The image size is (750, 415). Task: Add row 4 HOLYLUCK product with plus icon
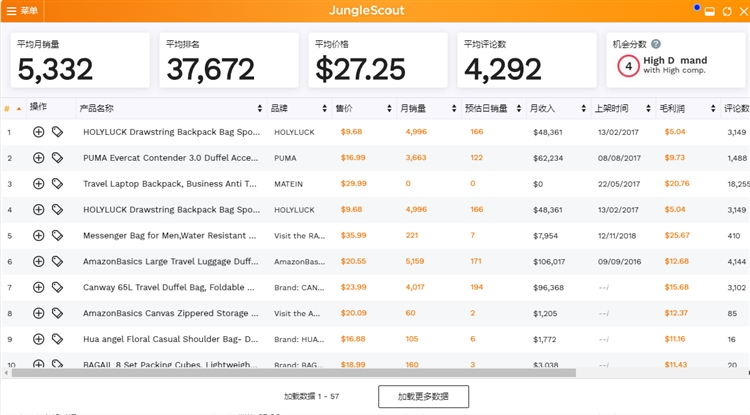38,209
